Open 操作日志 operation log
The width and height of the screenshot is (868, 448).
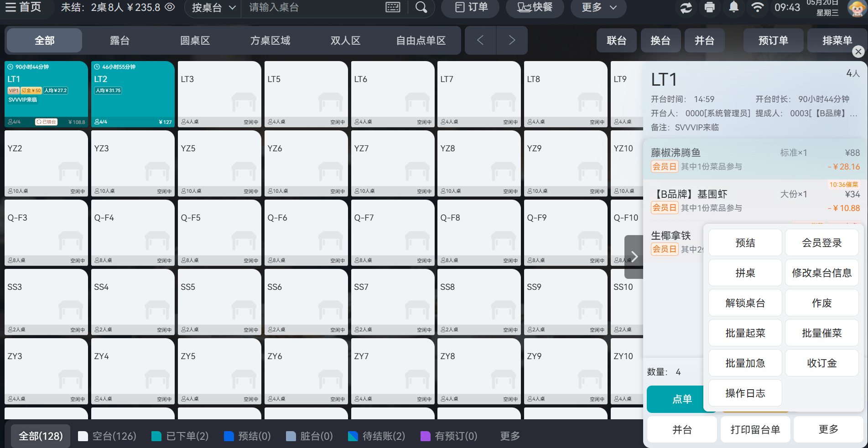[745, 393]
